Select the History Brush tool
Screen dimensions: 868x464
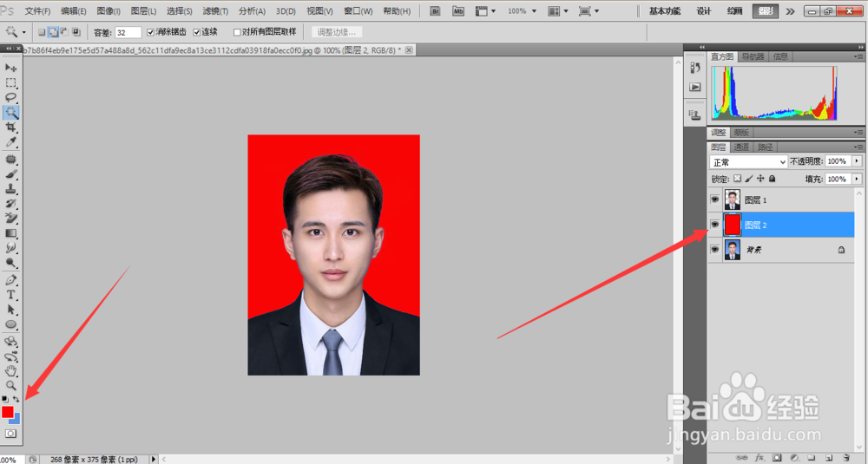[x=10, y=204]
